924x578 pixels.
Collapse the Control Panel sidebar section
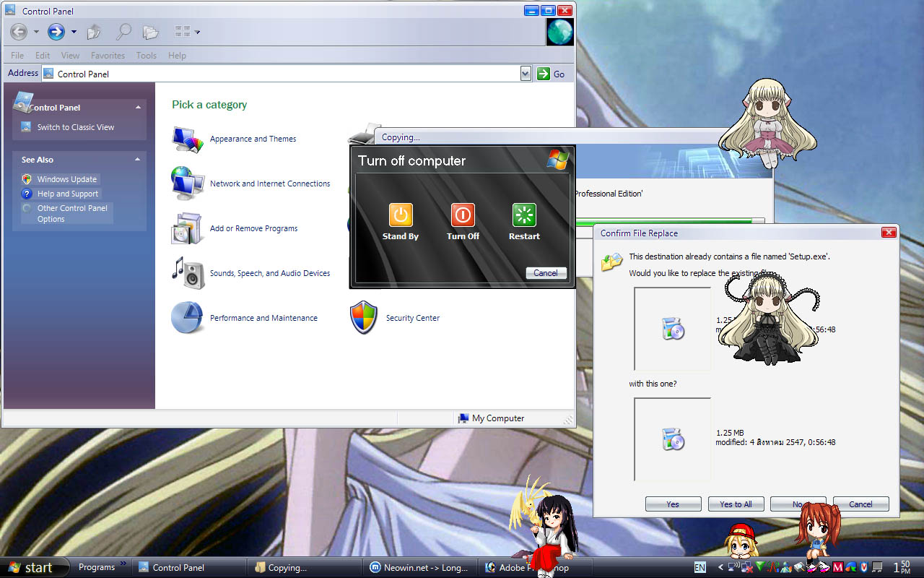tap(137, 108)
